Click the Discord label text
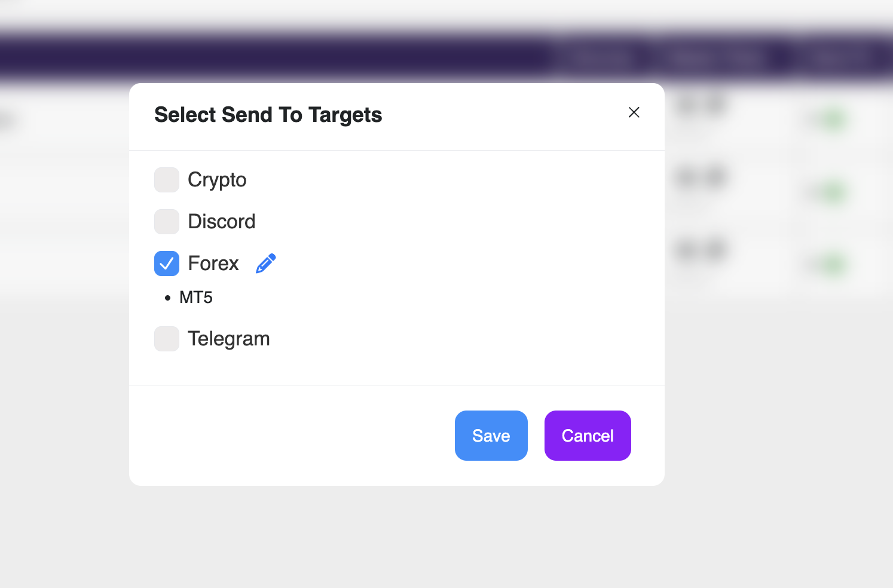This screenshot has height=588, width=893. pos(222,222)
